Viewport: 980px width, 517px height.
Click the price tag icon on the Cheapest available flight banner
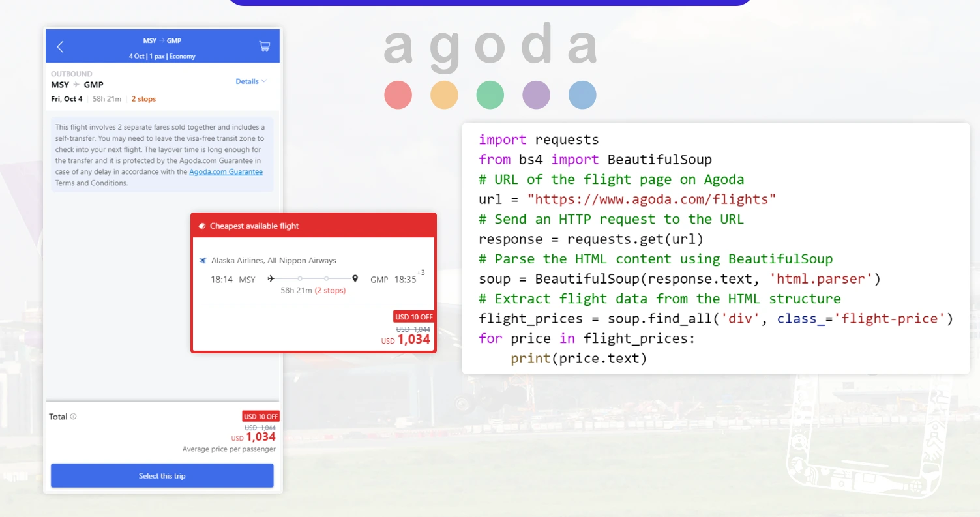pyautogui.click(x=202, y=225)
